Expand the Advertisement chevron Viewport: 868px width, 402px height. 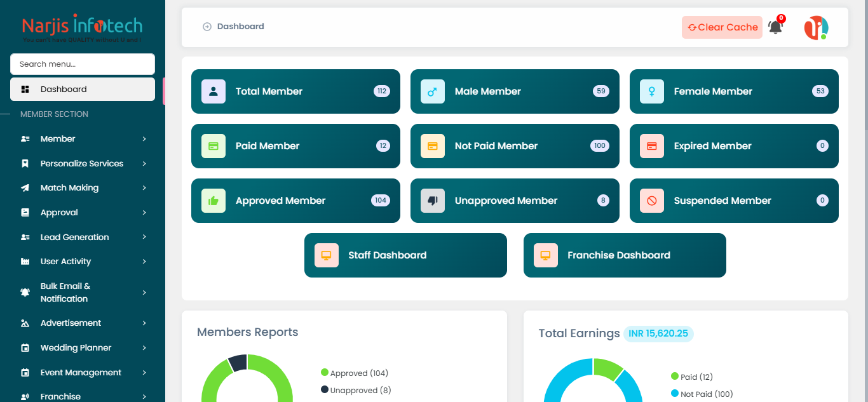(x=144, y=323)
